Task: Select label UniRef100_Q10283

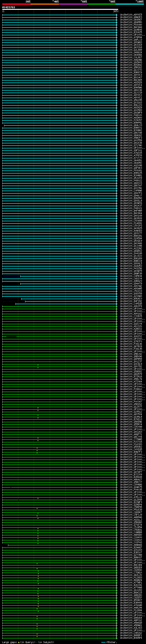Action: tap(131, 590)
